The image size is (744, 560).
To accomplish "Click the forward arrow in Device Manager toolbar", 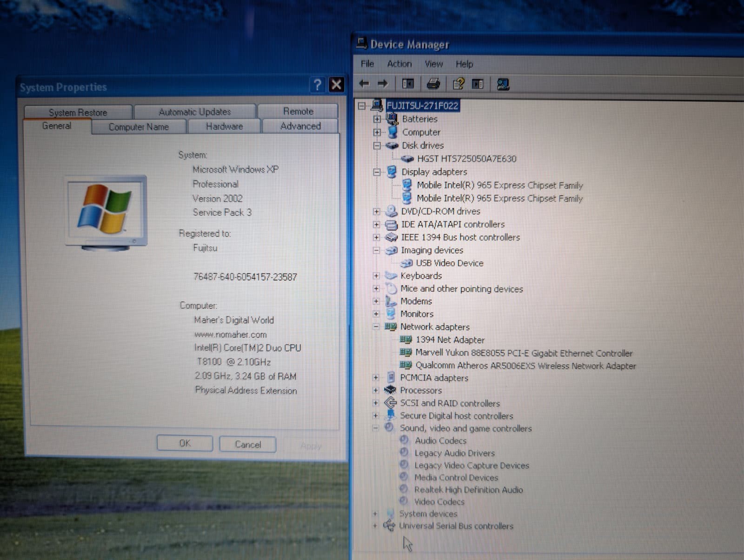I will coord(382,84).
